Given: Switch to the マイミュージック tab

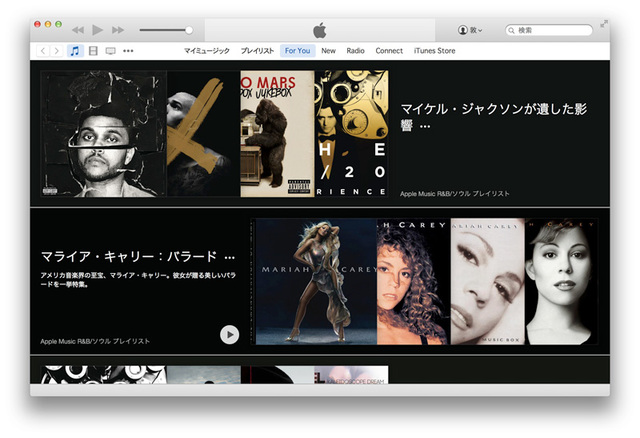Looking at the screenshot, I should [x=207, y=51].
